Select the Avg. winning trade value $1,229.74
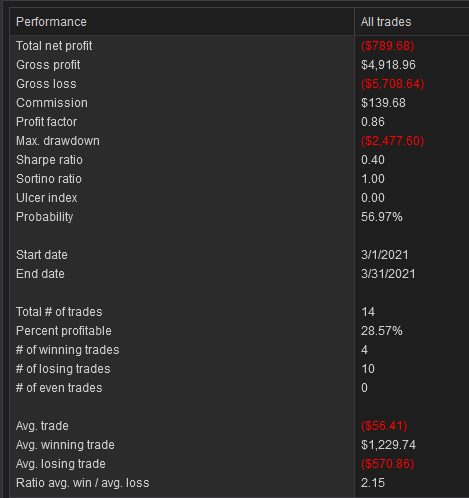 tap(388, 445)
